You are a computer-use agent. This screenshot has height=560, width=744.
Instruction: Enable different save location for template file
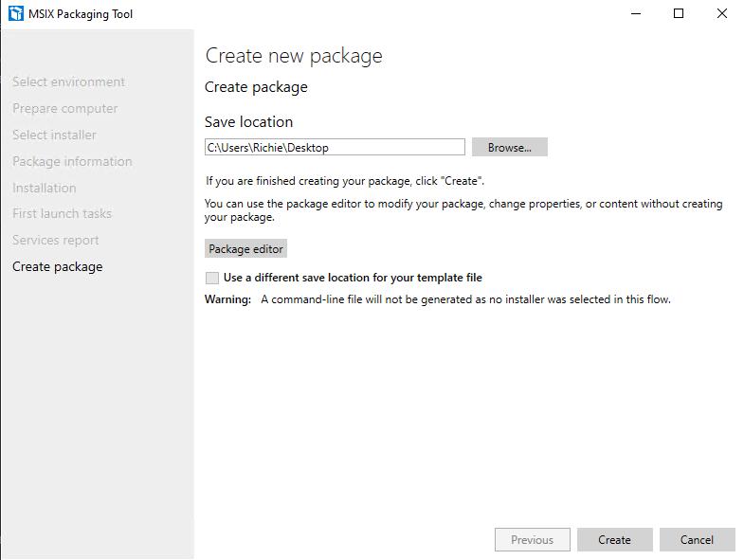212,278
